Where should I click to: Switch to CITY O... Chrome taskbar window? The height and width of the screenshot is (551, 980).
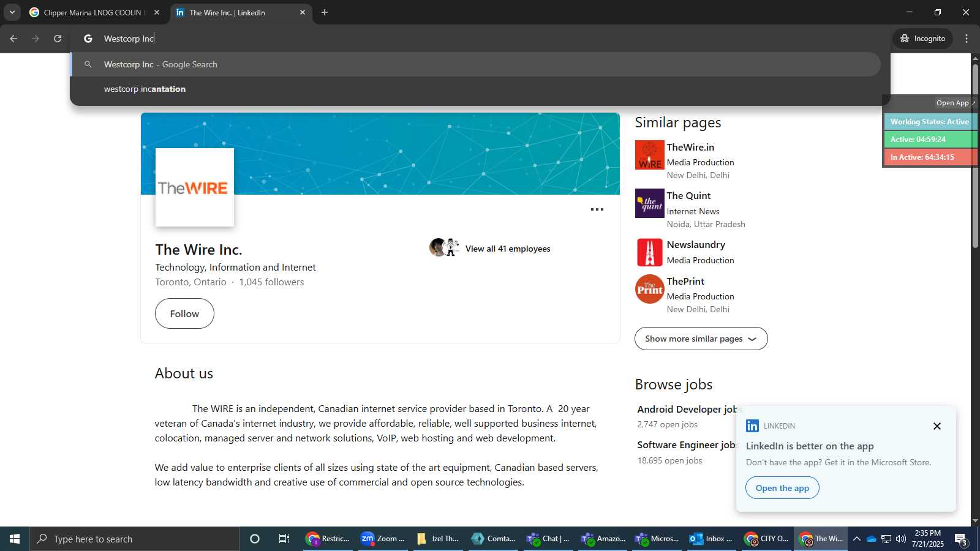point(766,539)
